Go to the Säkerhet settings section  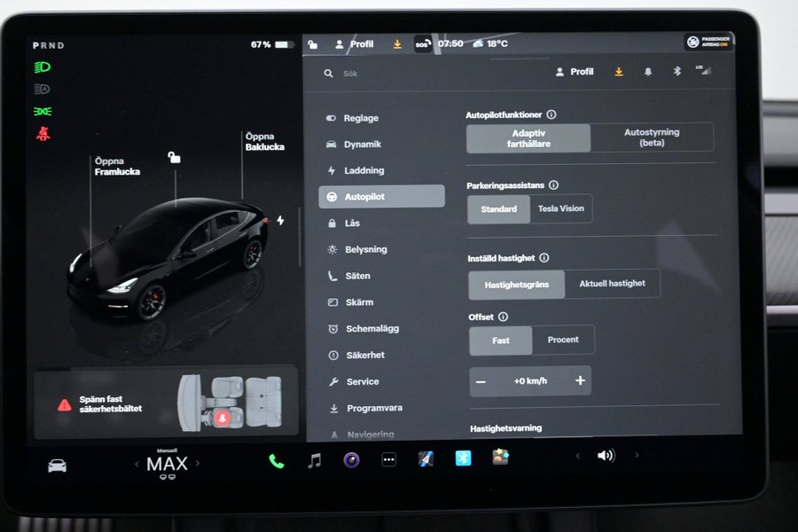click(x=364, y=355)
